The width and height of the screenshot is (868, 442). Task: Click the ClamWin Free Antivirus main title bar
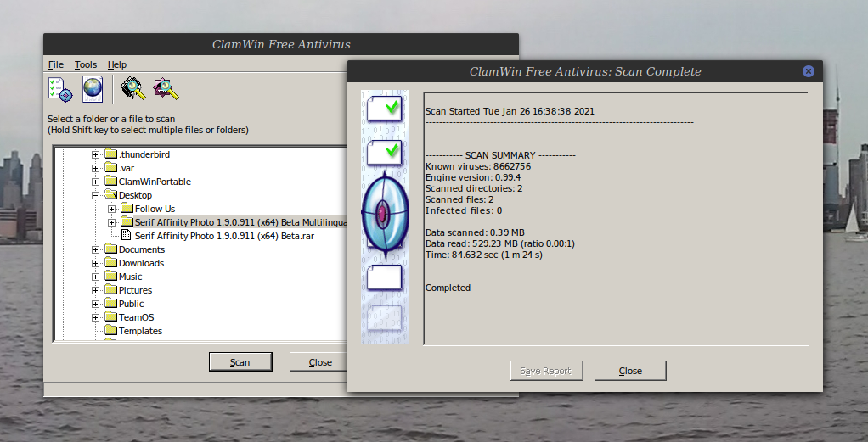coord(281,44)
